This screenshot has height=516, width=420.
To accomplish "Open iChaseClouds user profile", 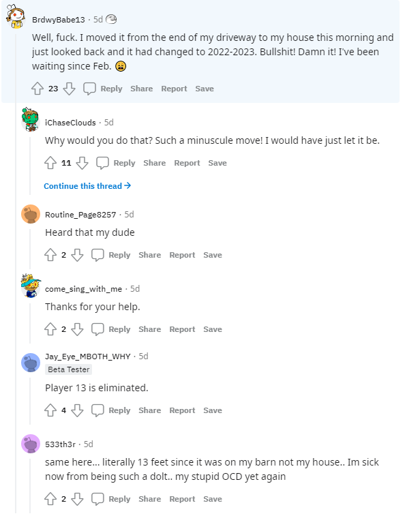I will point(70,123).
